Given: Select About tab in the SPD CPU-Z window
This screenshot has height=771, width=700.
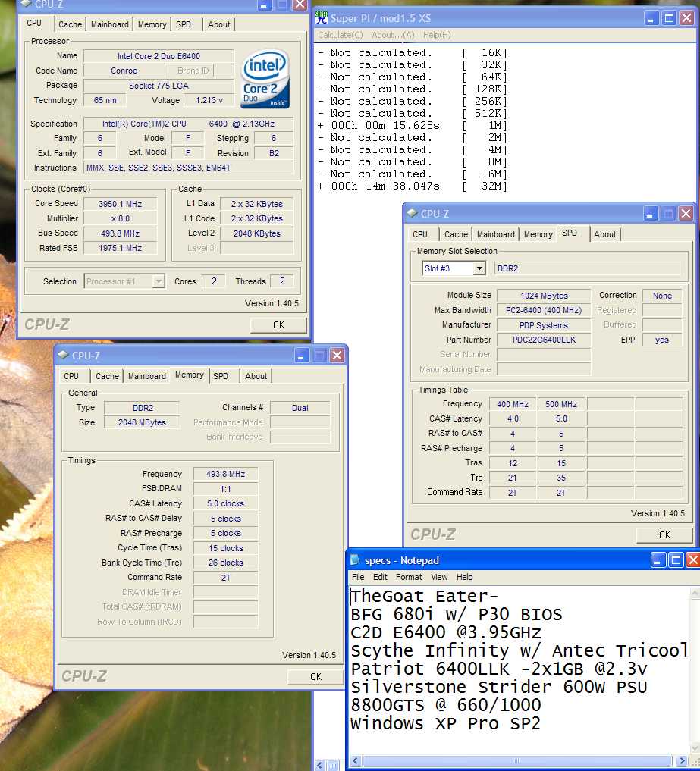Looking at the screenshot, I should pos(604,234).
